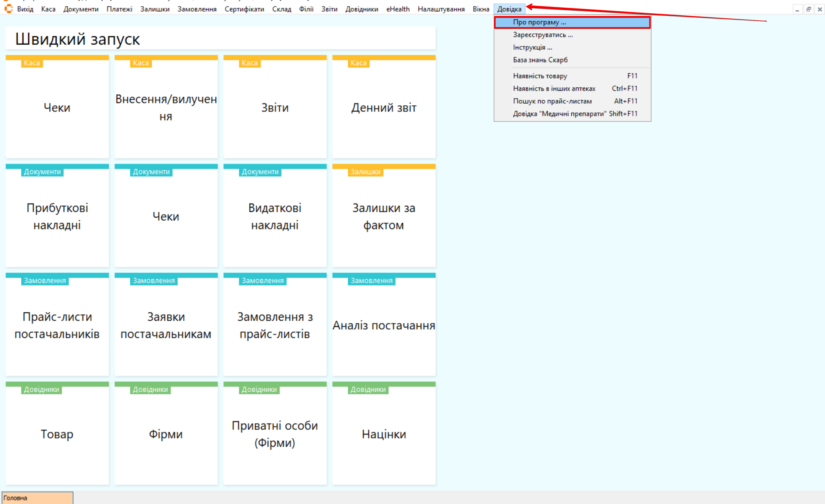Viewport: 825px width, 504px height.
Task: Click the orange app logo icon
Action: coord(8,8)
